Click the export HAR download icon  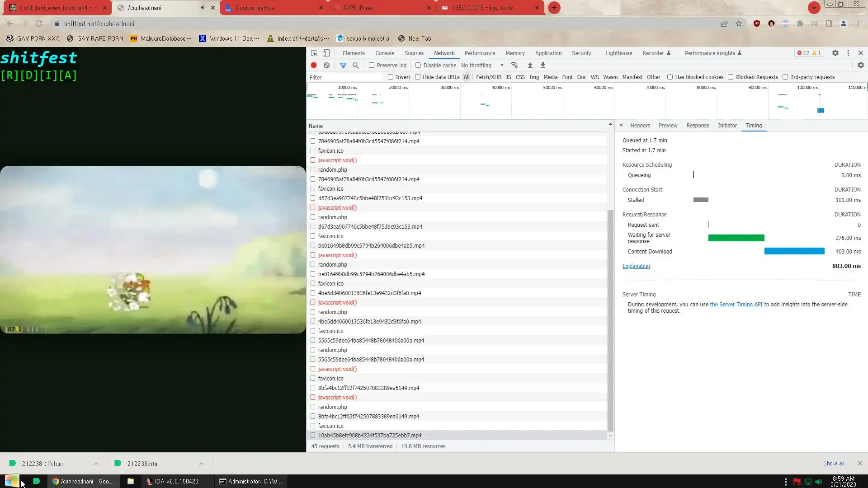(x=543, y=65)
